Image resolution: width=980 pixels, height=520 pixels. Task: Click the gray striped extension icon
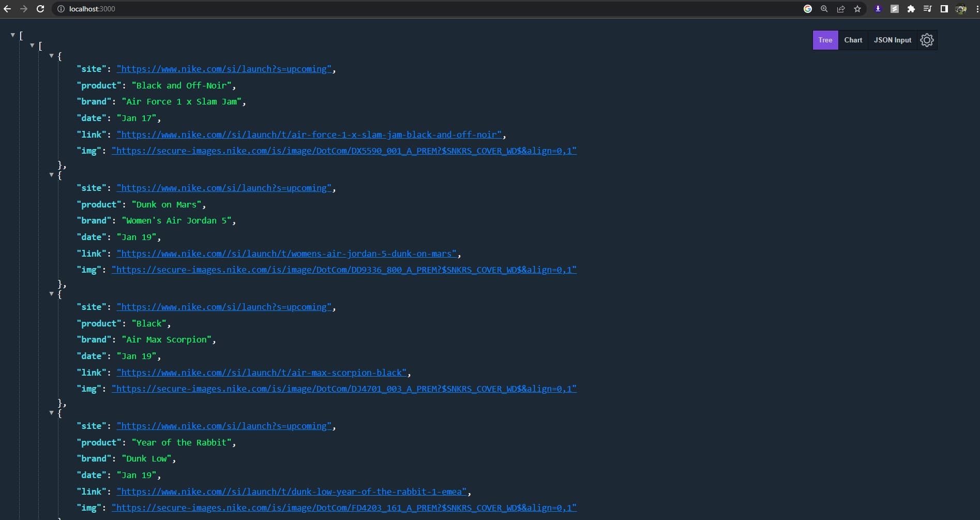click(895, 9)
